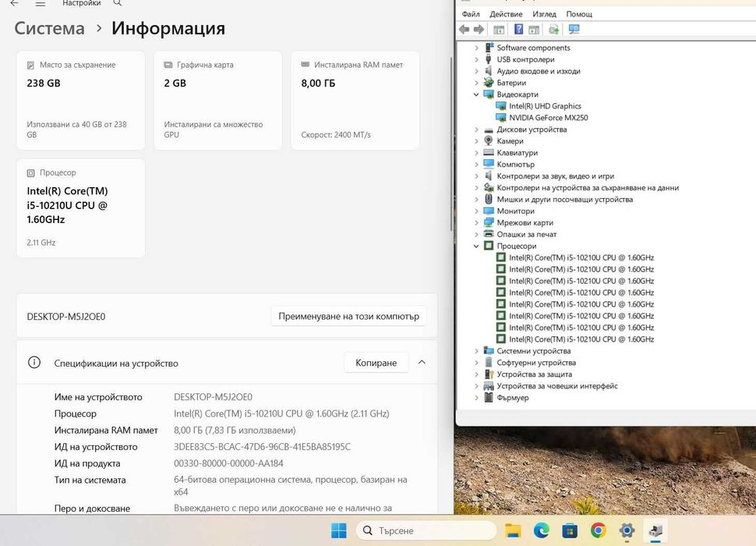
Task: Select Устройства за човешки интерфейс item
Action: pos(557,386)
